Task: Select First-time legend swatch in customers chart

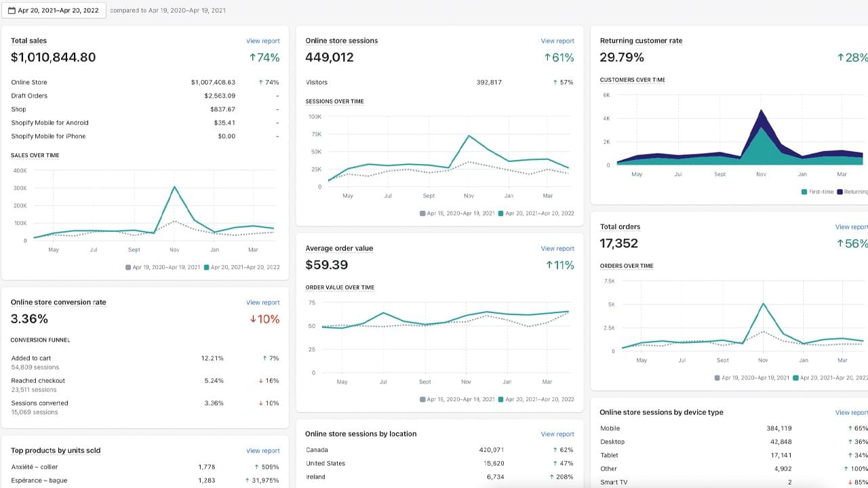Action: 804,192
